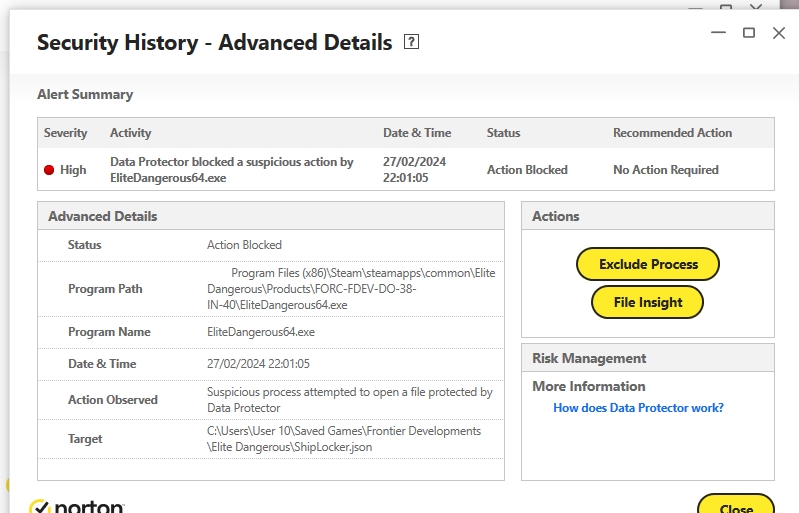Click the Action Observed label
This screenshot has width=799, height=513.
pos(113,400)
